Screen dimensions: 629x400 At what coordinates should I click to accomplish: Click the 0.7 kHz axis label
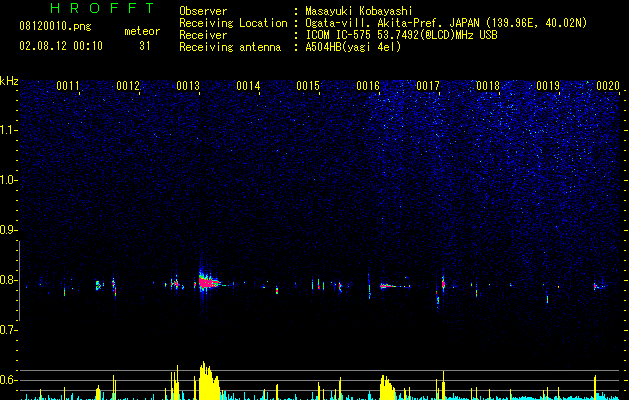[8, 330]
